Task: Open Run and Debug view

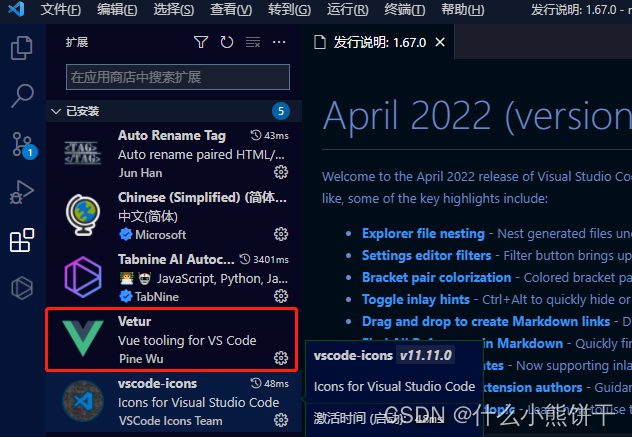Action: (x=22, y=192)
